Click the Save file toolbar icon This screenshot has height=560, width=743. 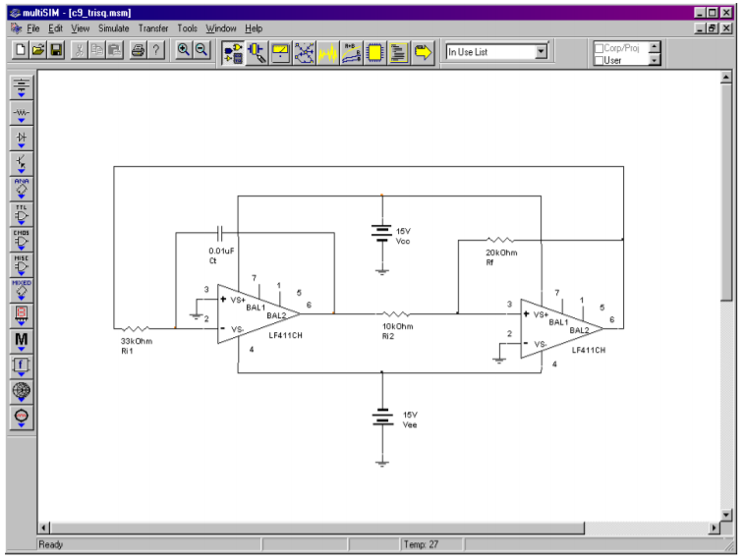tap(56, 51)
